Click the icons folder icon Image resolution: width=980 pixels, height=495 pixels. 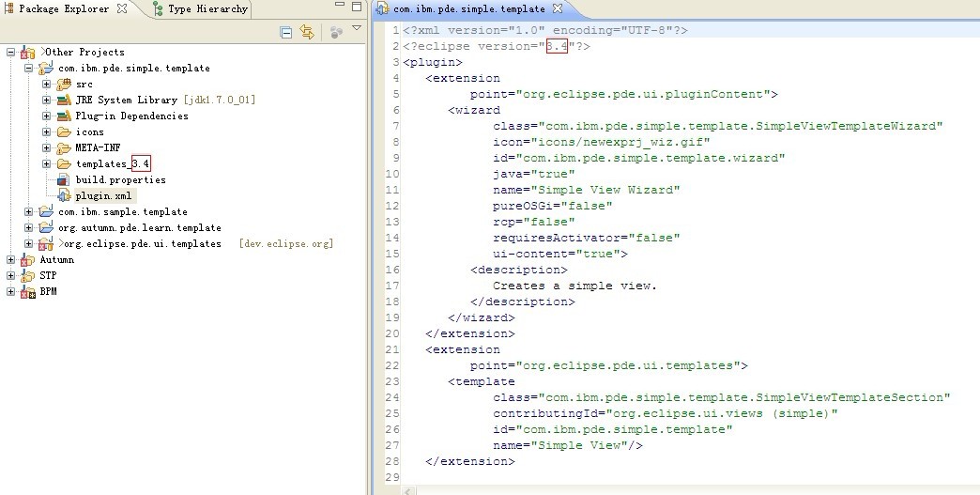click(64, 131)
